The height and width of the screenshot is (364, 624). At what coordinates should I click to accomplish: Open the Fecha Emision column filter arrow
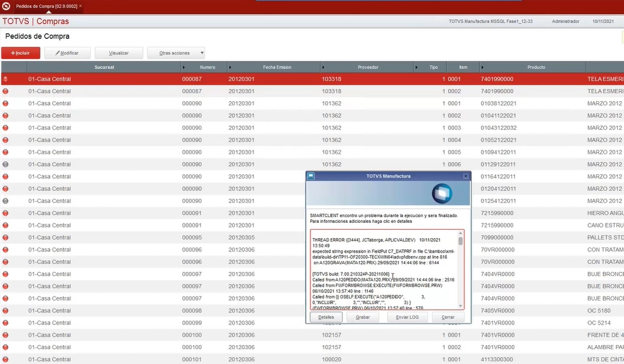coord(230,67)
